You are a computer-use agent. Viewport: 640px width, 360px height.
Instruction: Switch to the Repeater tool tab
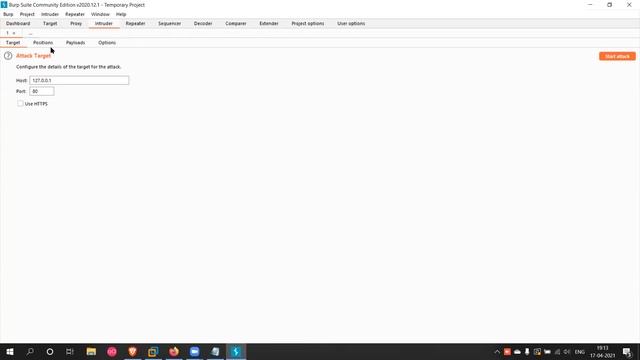(x=136, y=24)
